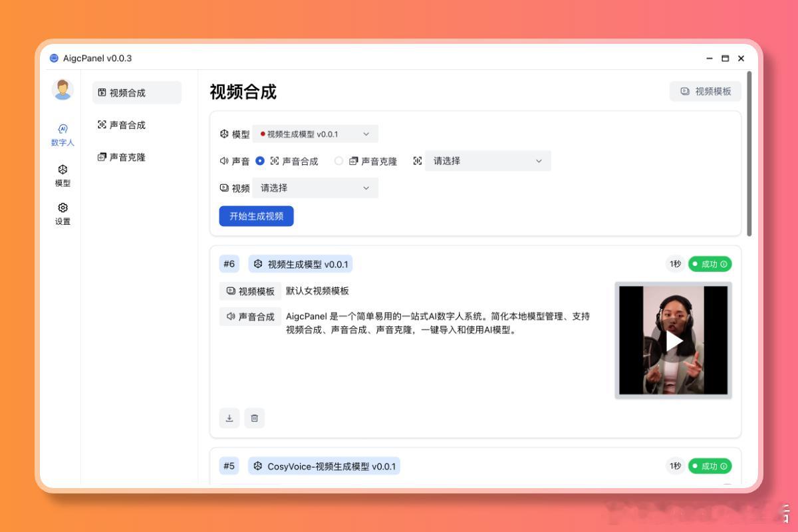
Task: Click CosyVoice-视频生成模型 v0.0.1 tag
Action: pos(325,466)
